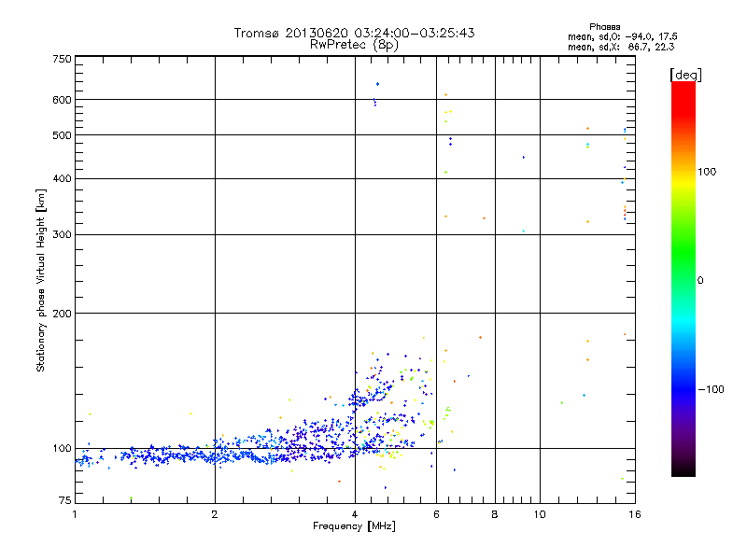Select the 'mean, sd,X: 86.7, 22.3' line
The width and height of the screenshot is (747, 560).
(621, 47)
